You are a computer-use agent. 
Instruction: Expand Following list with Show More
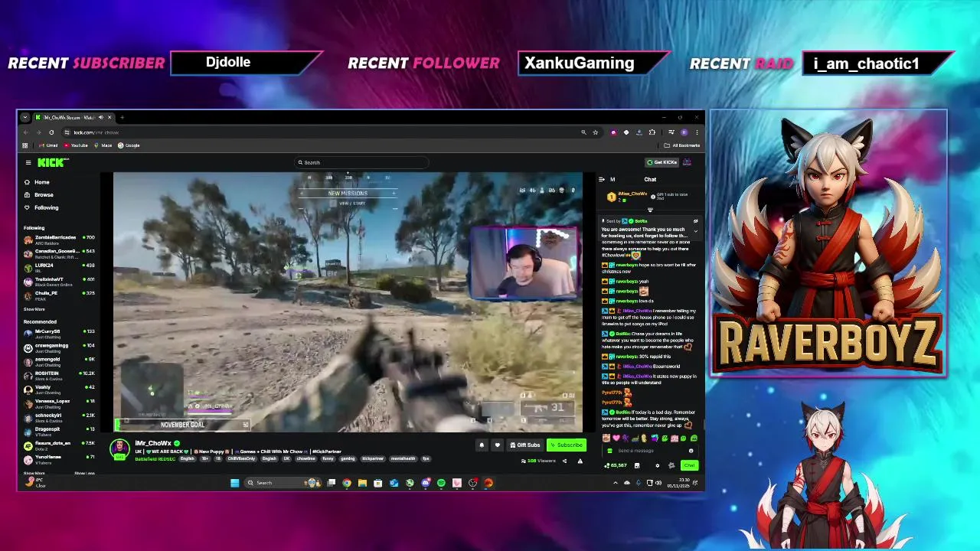(34, 309)
